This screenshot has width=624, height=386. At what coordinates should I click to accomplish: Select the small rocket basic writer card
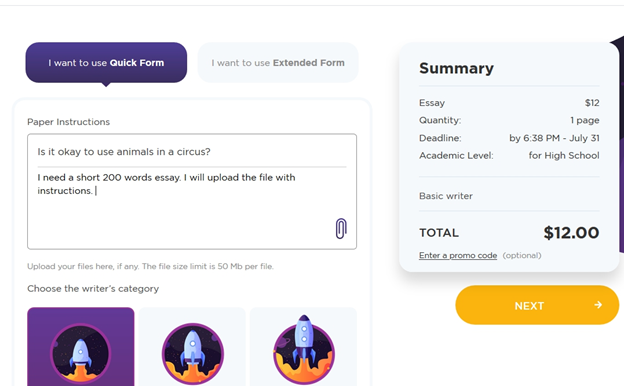click(81, 347)
